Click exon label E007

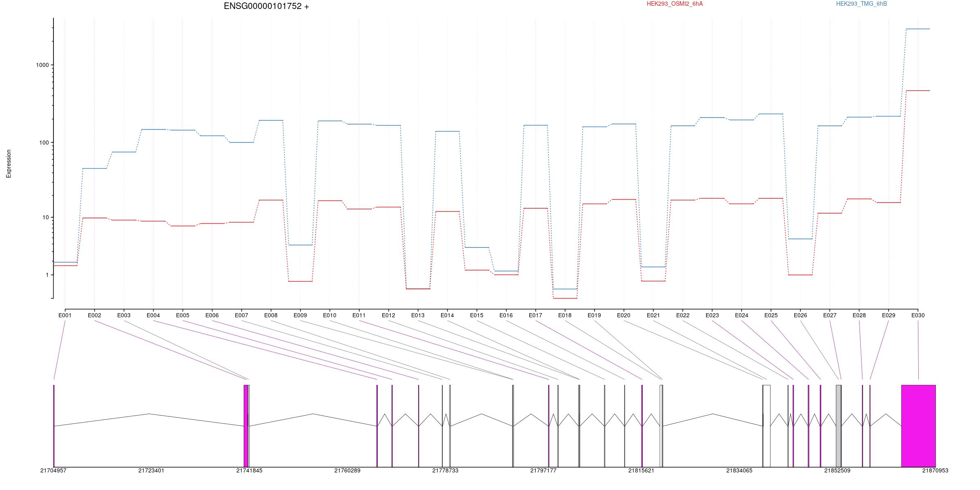point(241,315)
